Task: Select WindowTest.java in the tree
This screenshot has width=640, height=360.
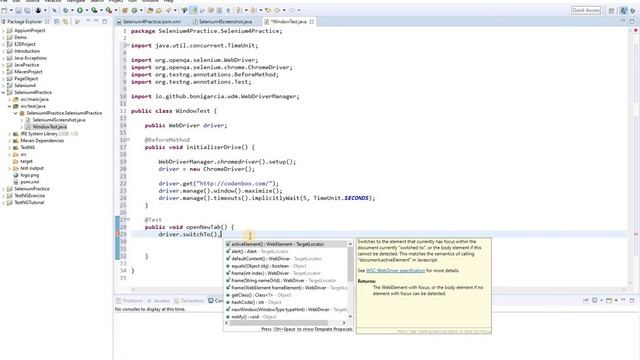Action: (x=49, y=127)
